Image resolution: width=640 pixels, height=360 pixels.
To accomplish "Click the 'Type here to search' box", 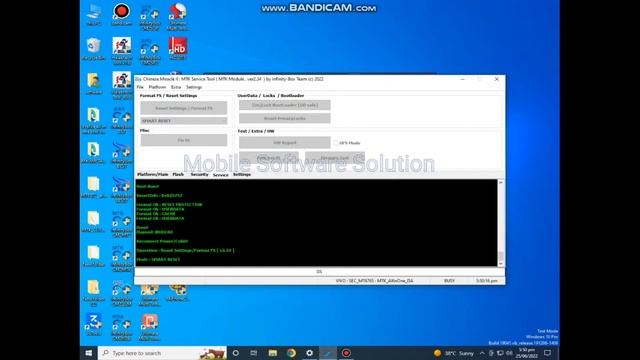I will click(x=162, y=353).
